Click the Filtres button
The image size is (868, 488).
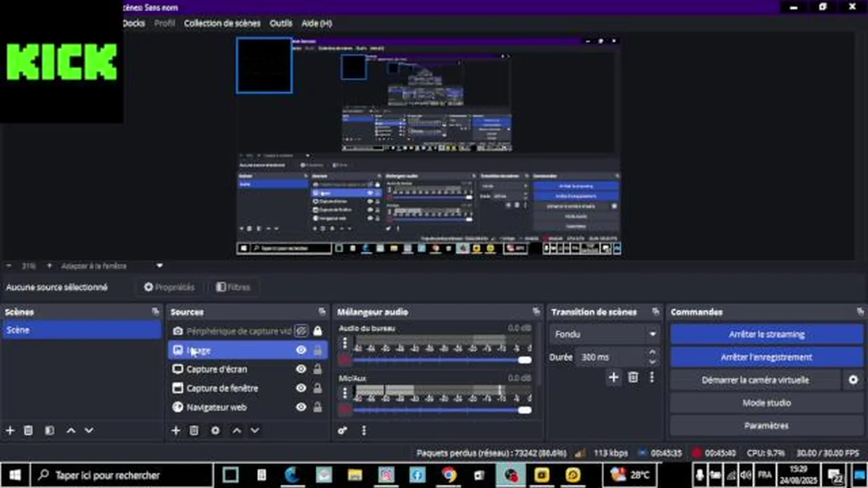[x=233, y=287]
